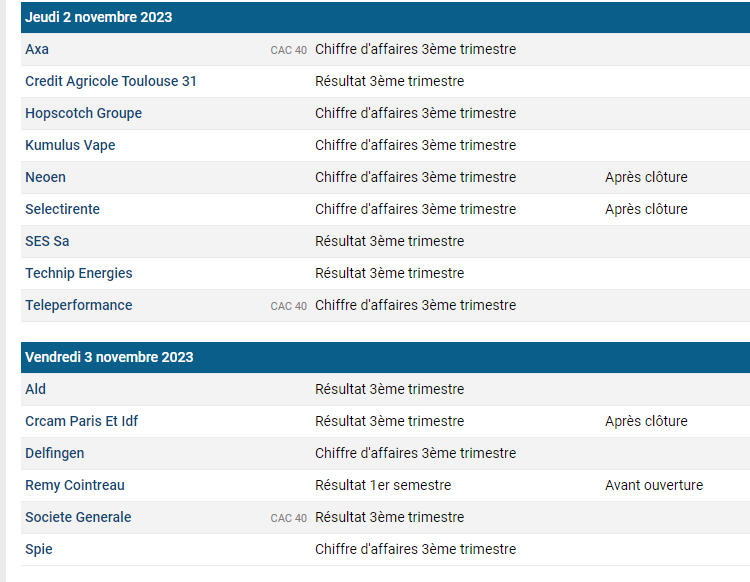
Task: Open Technip Energies company page
Action: [79, 274]
